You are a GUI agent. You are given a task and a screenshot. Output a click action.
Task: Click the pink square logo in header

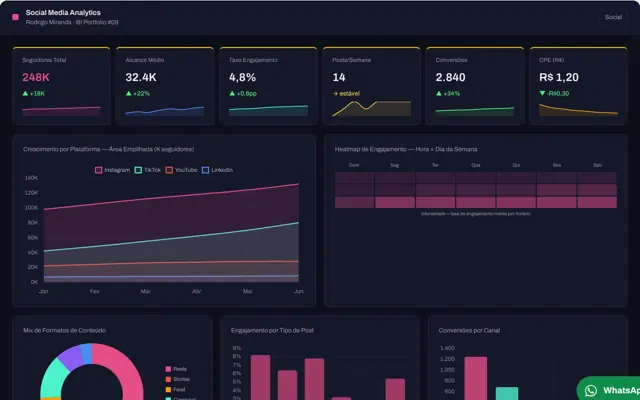[16, 17]
